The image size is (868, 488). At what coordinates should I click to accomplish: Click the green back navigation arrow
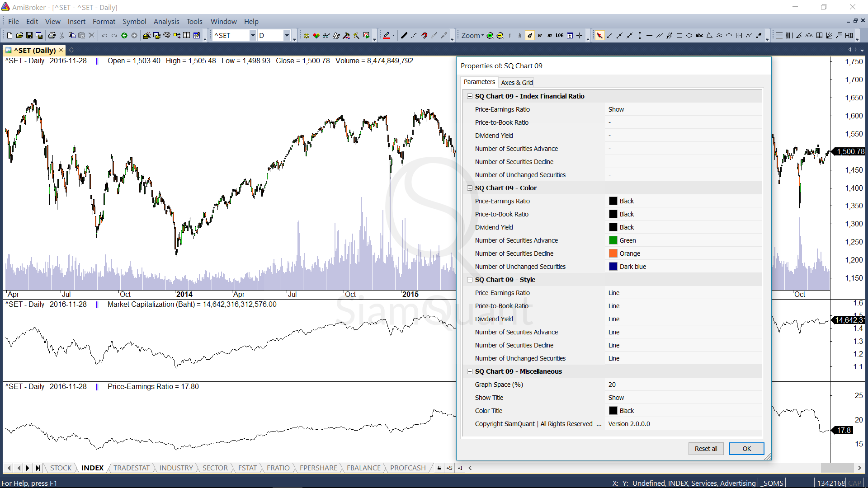coord(124,35)
